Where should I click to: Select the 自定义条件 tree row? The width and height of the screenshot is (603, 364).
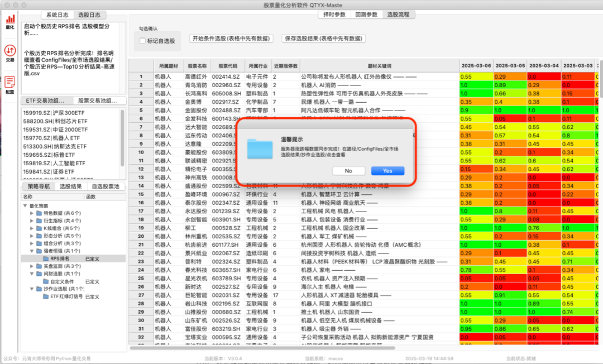[74, 281]
